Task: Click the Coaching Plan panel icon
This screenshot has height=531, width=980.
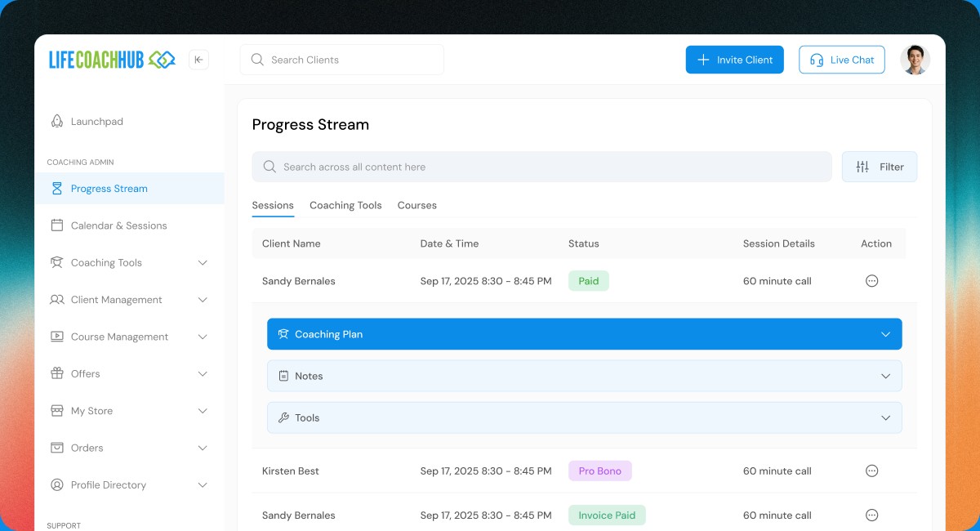Action: pos(283,334)
